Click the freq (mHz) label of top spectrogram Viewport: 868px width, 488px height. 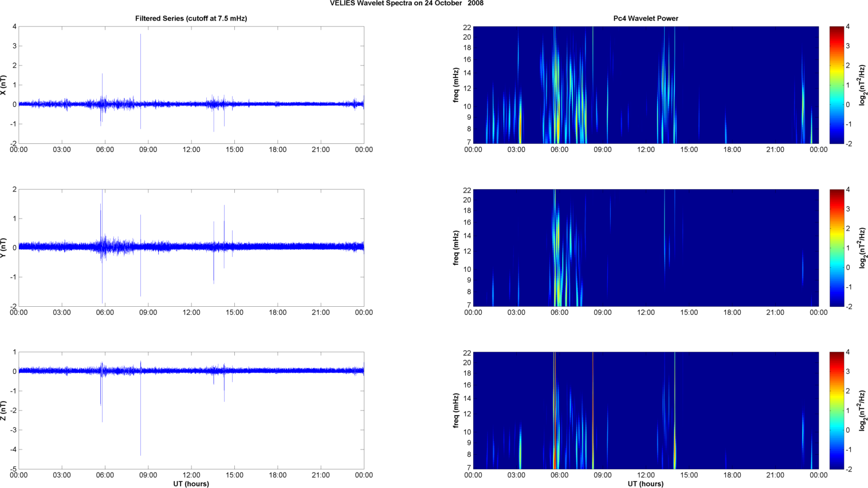[456, 85]
